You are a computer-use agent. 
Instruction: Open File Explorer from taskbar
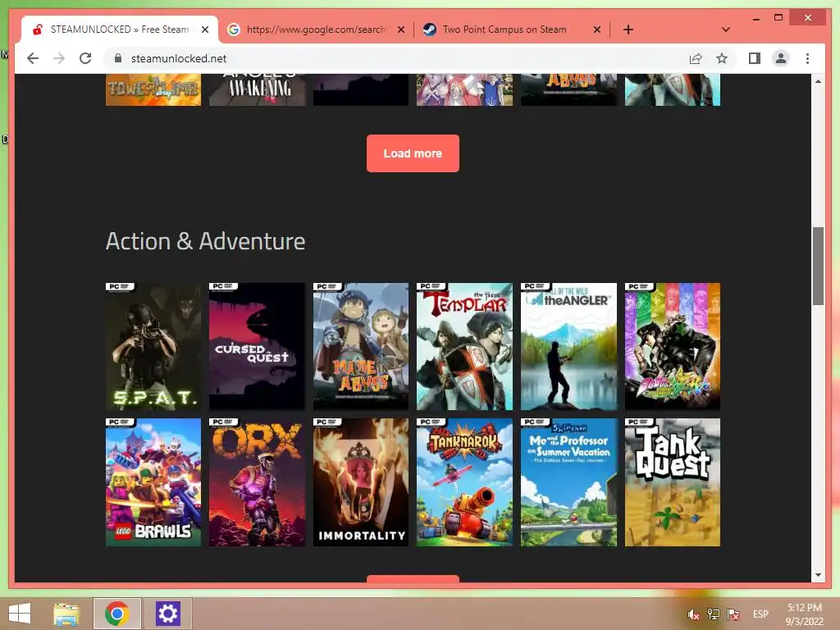66,614
